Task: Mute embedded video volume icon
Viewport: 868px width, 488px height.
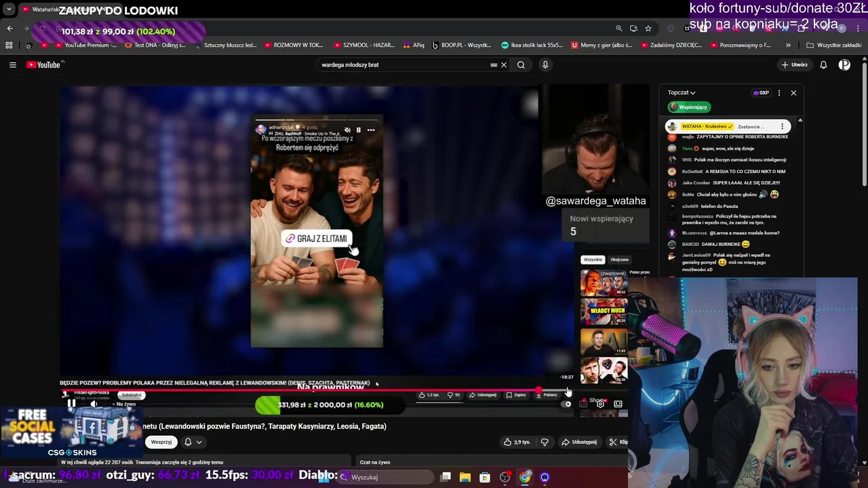Action: tap(94, 404)
